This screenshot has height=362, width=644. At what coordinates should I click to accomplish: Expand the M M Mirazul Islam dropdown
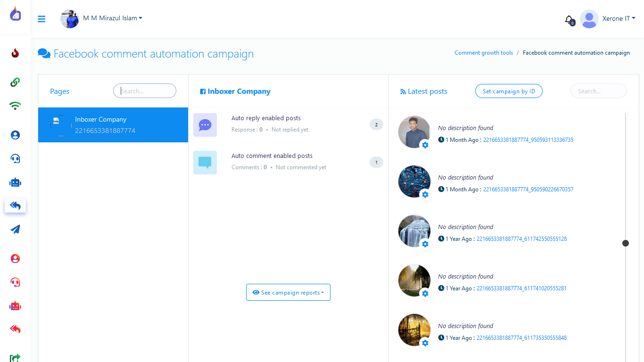(112, 18)
